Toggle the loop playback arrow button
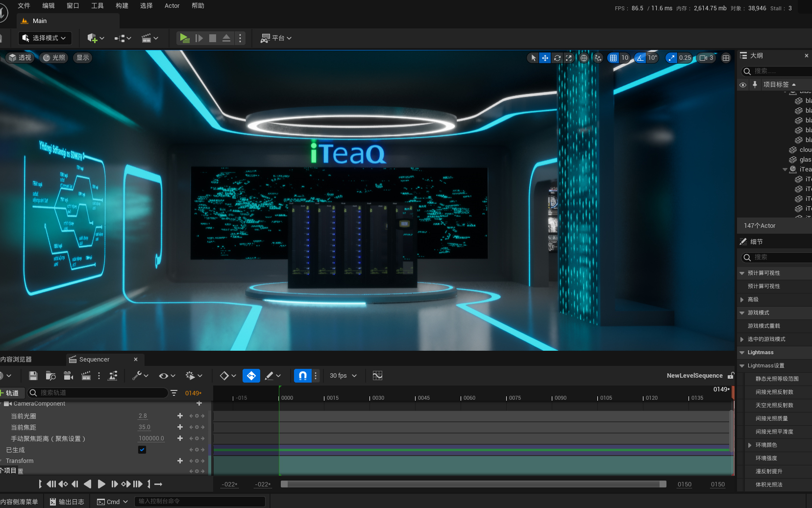 tap(158, 484)
